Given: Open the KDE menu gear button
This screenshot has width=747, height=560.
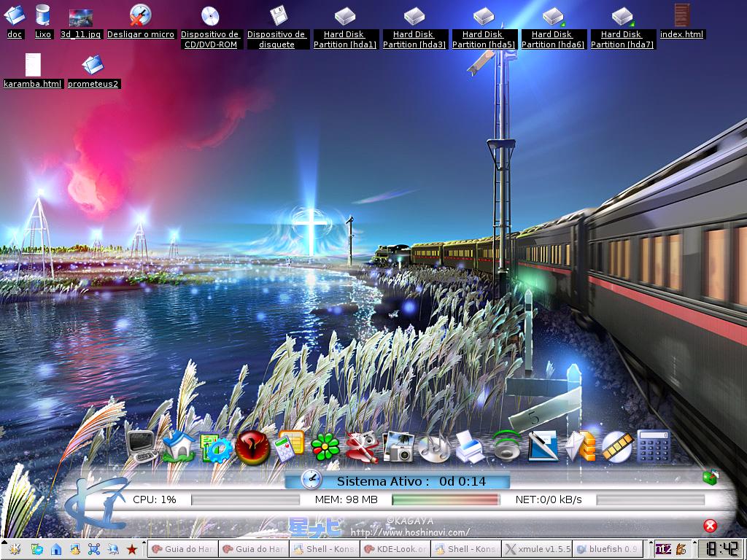Looking at the screenshot, I should tap(15, 549).
